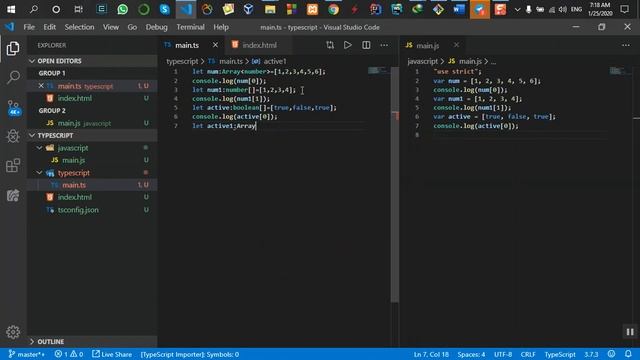
Task: Run the code with the play icon
Action: (347, 45)
